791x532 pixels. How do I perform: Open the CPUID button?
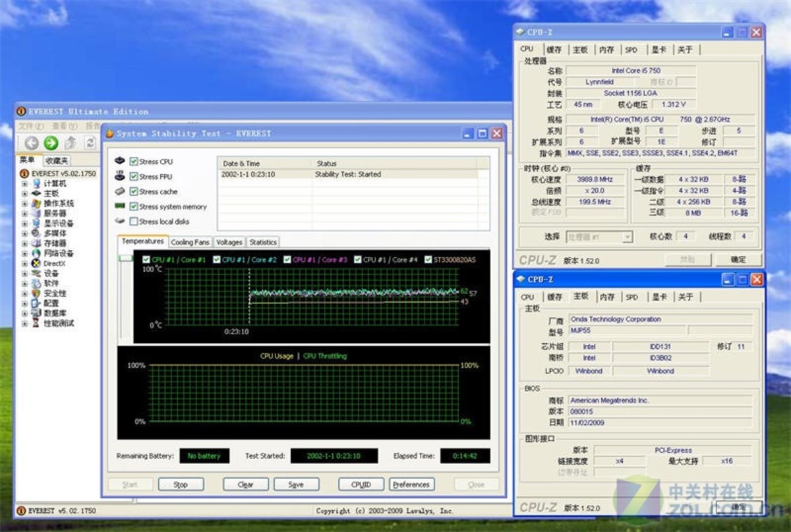coord(361,485)
